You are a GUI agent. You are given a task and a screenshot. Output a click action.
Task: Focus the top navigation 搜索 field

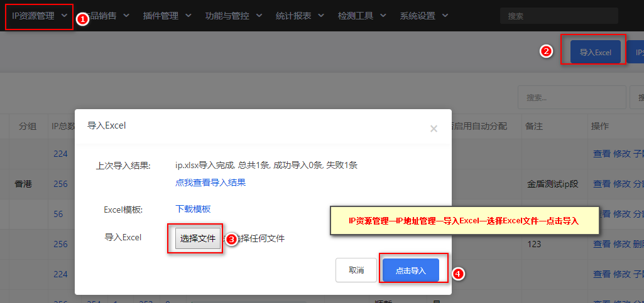tap(559, 16)
